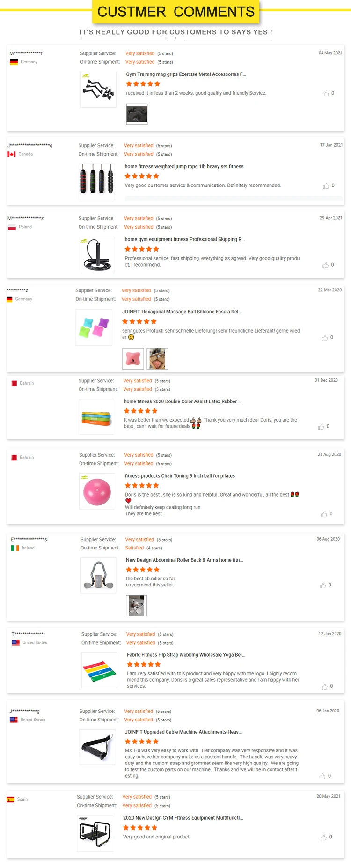Like the Spain GYM Fitness Equipment review
Screen dimensions: 351x868
323,837
